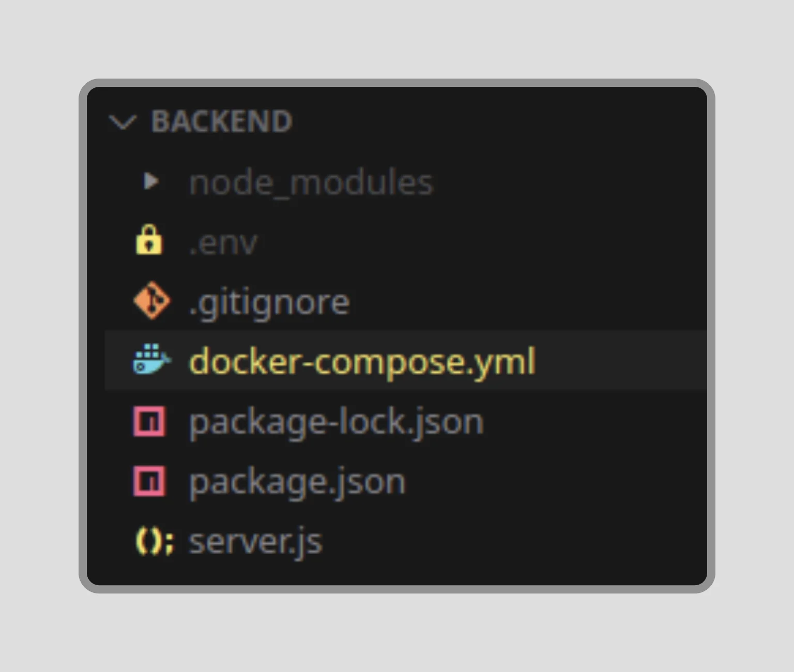794x672 pixels.
Task: Click the npm icon beside package-lock.json
Action: [x=149, y=420]
